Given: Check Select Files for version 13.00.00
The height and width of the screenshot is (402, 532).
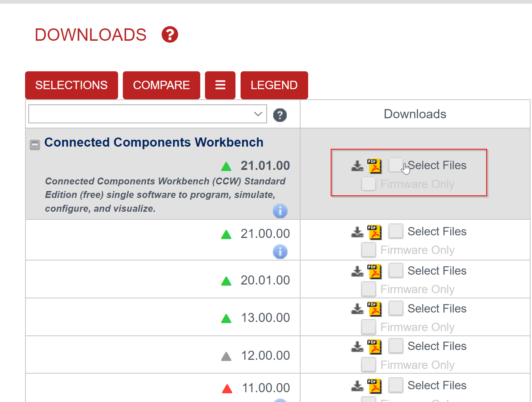Looking at the screenshot, I should pos(396,308).
